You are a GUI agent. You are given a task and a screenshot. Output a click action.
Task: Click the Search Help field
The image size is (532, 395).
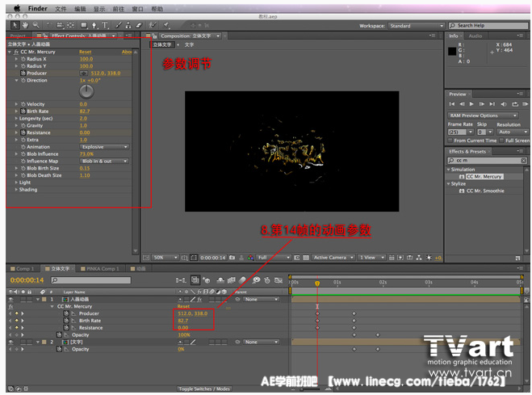click(488, 26)
